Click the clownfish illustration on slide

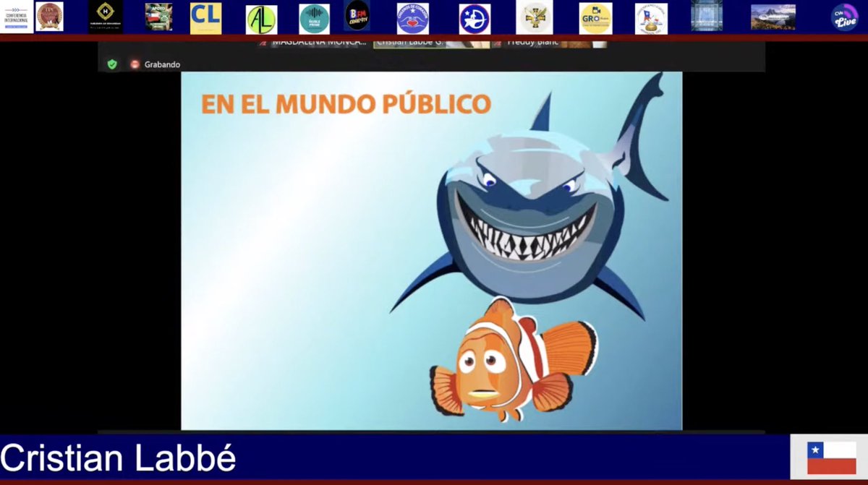tap(514, 360)
